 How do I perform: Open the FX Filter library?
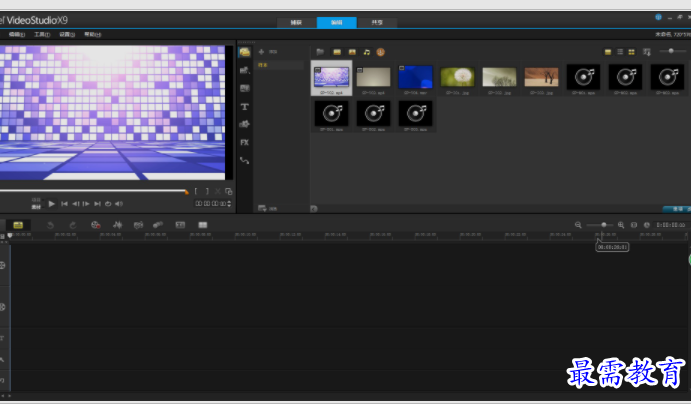pyautogui.click(x=245, y=142)
